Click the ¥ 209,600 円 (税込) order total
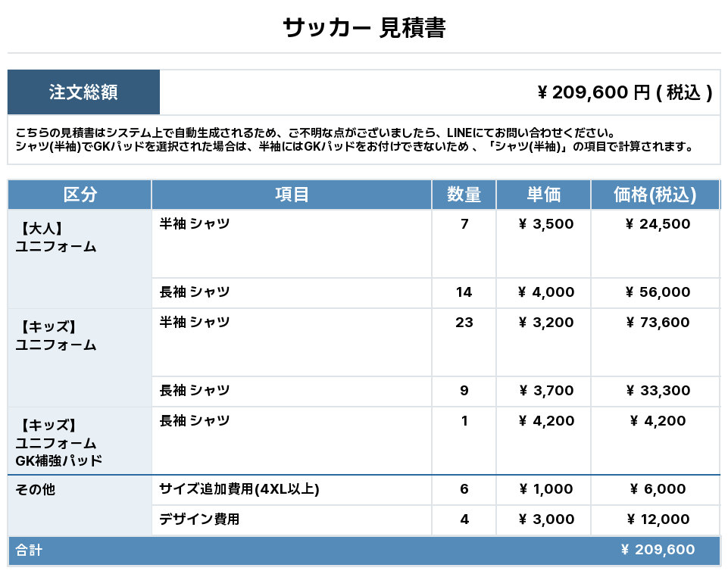 point(624,92)
